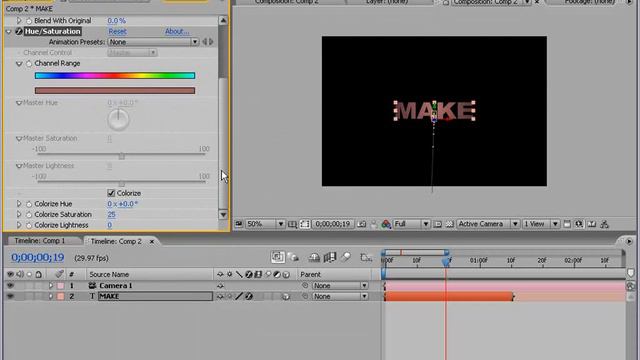
Task: Click the pinkish-brown colorized range bar
Action: coord(115,91)
